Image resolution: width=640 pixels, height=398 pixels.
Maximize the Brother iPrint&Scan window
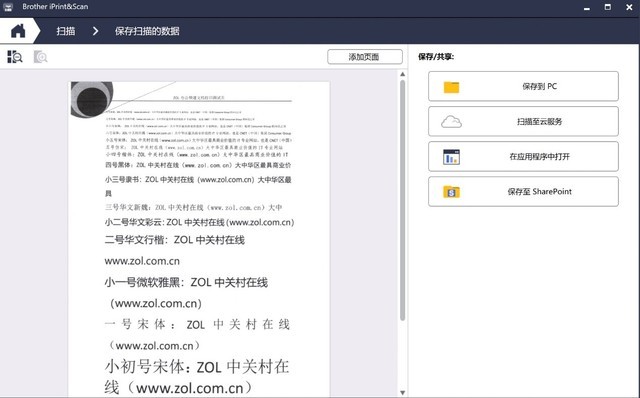tap(608, 7)
